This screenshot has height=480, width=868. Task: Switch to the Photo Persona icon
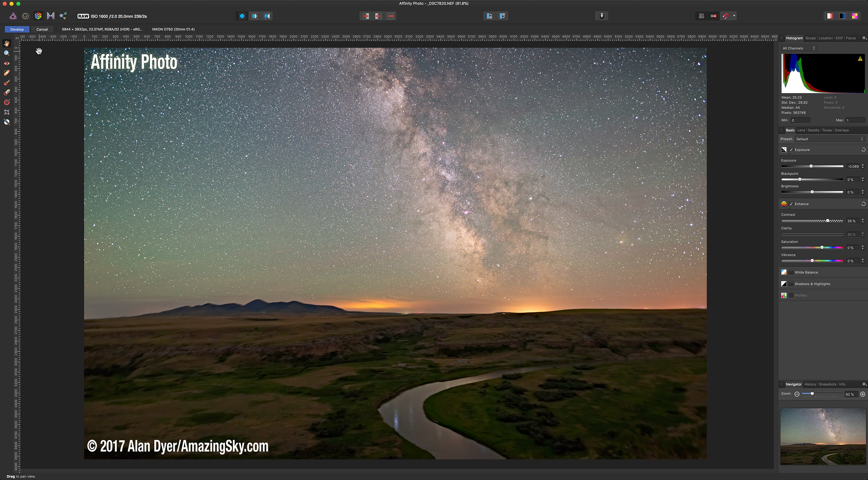[x=13, y=16]
